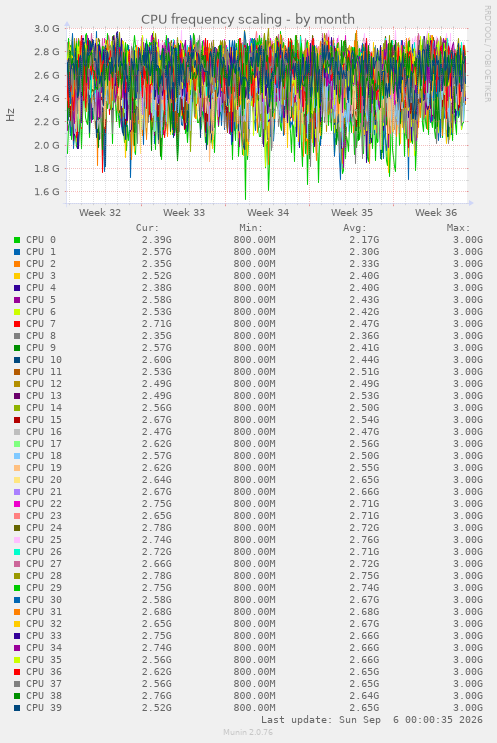Click CPU 17 average value 2.56G
Viewport: 497px width, 743px height.
(364, 444)
